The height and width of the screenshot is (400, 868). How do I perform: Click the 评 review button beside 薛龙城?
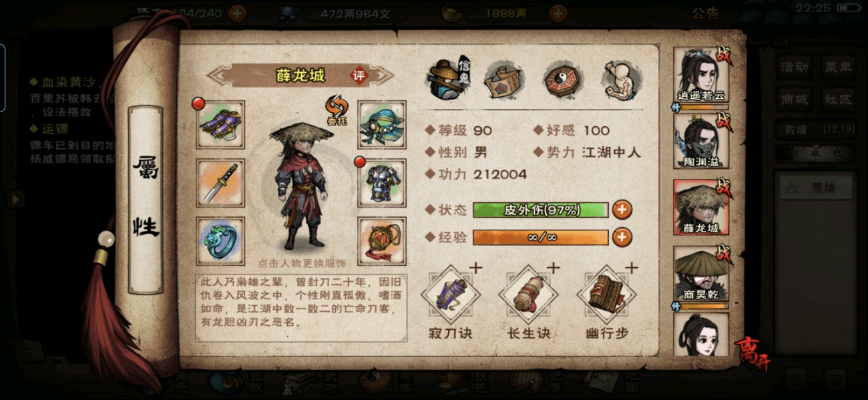coord(360,75)
